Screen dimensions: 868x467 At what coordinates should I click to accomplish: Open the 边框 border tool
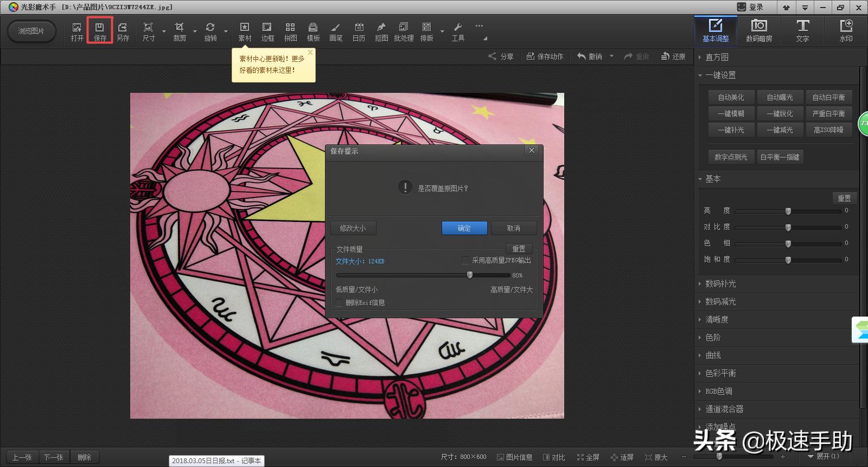click(267, 31)
